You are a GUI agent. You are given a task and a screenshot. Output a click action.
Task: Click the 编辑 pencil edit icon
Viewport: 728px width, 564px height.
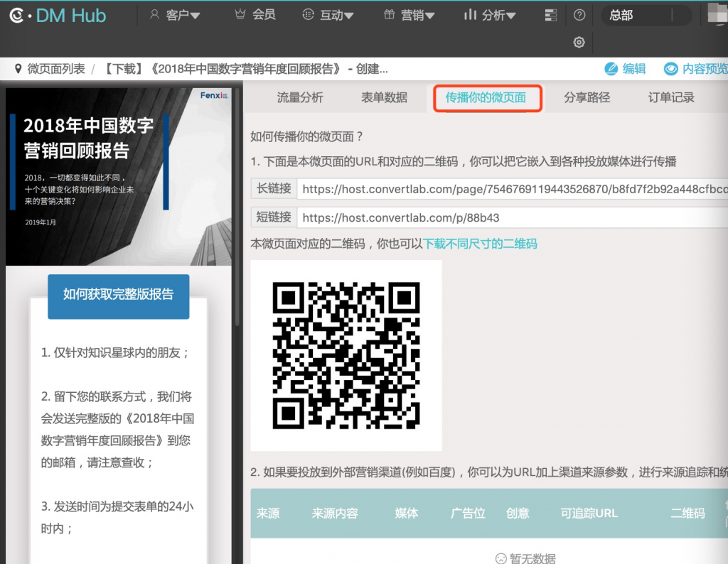tap(611, 69)
